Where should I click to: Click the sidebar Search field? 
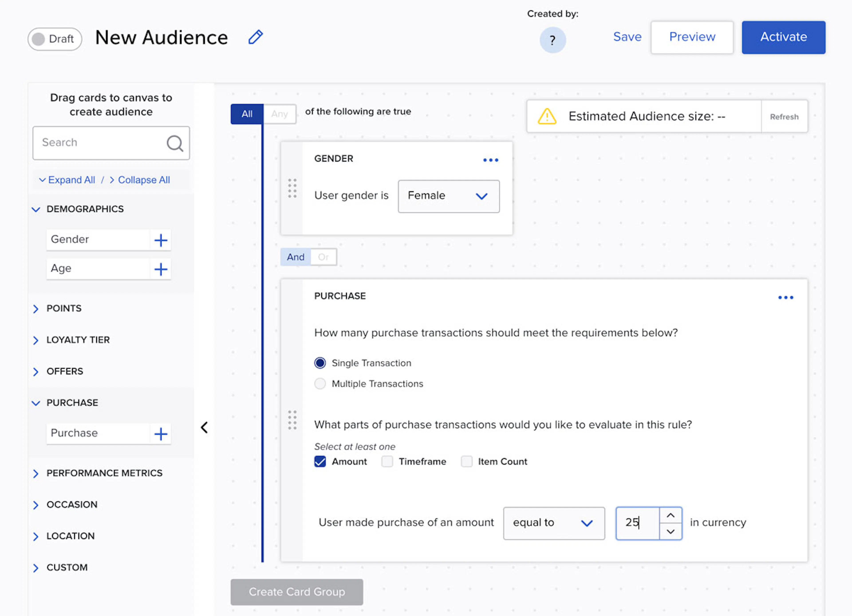[x=111, y=143]
